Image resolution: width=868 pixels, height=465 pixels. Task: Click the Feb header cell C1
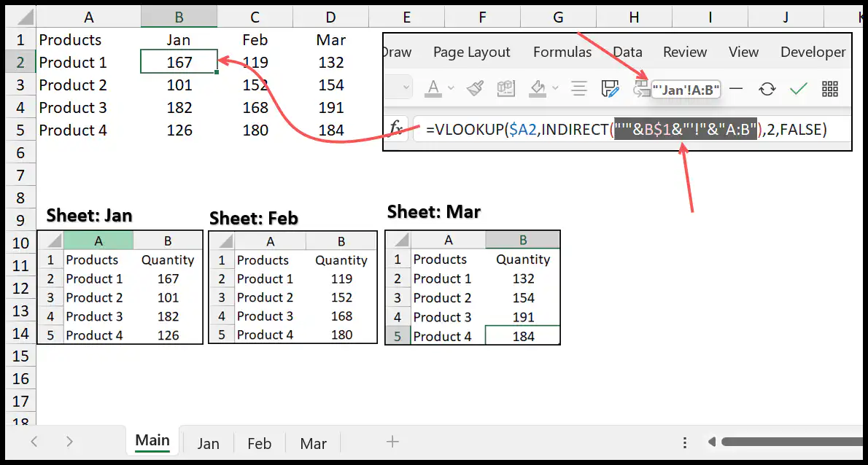click(x=255, y=40)
